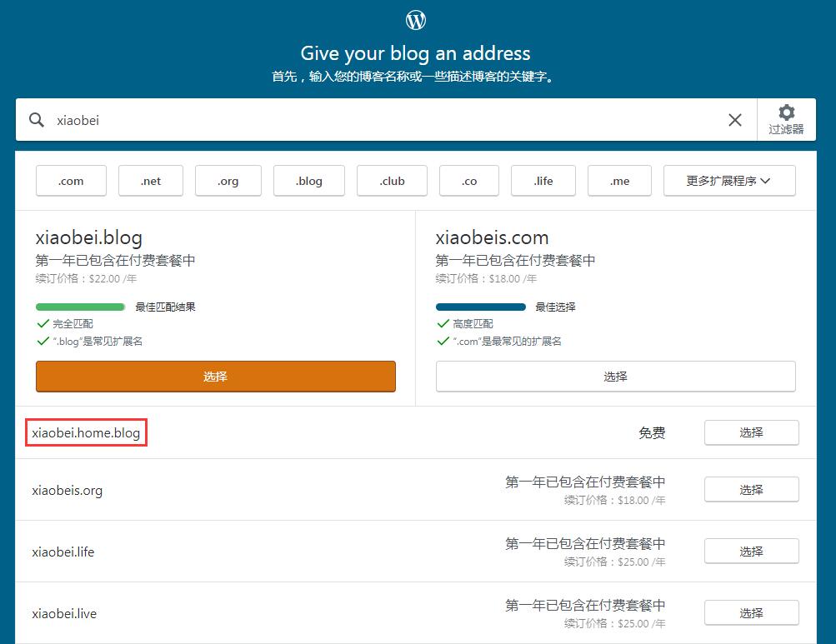Screen dimensions: 836x644
Task: Filter by .co extension
Action: pos(469,181)
